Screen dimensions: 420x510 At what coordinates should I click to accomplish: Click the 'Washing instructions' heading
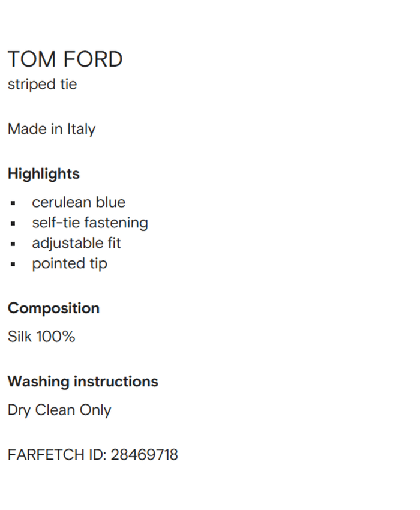point(83,382)
